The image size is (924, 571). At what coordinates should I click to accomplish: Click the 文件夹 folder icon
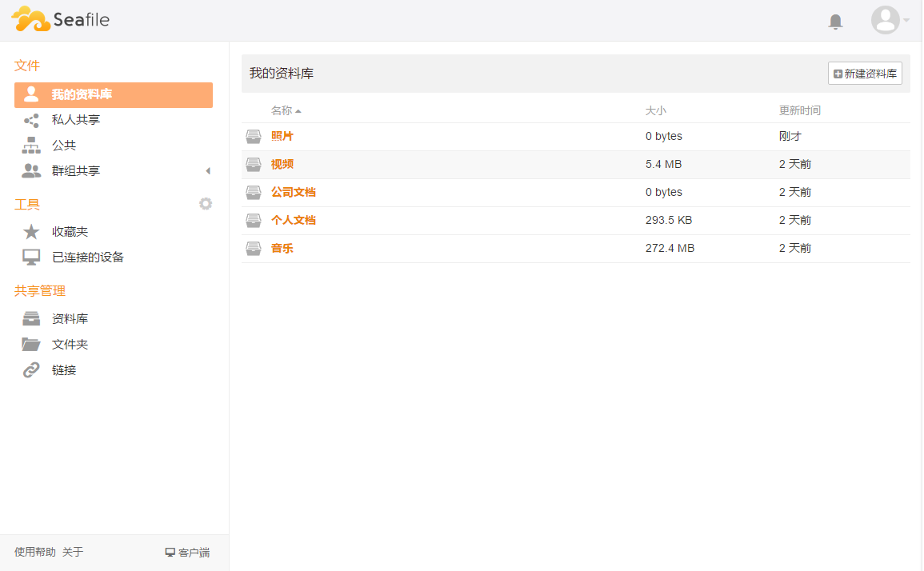coord(31,345)
